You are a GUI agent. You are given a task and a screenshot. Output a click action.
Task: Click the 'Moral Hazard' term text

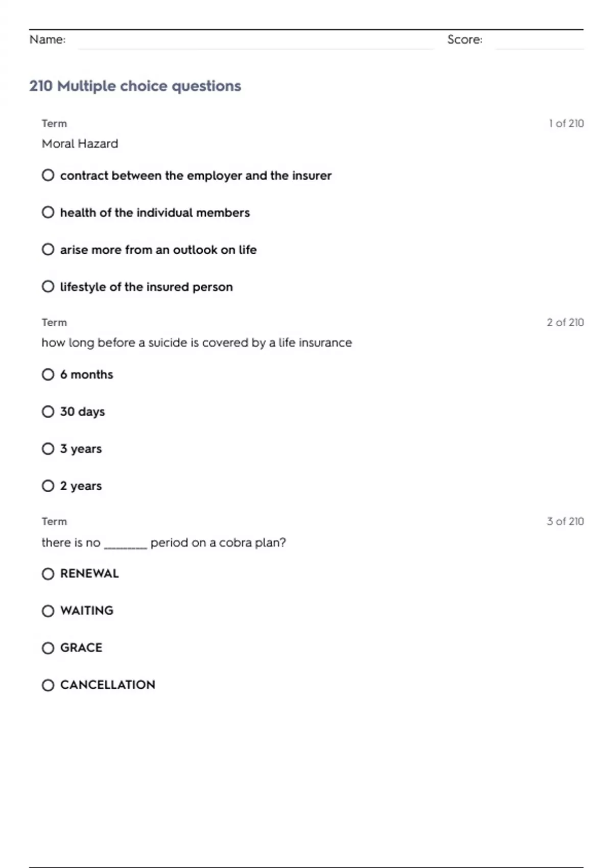(x=80, y=143)
